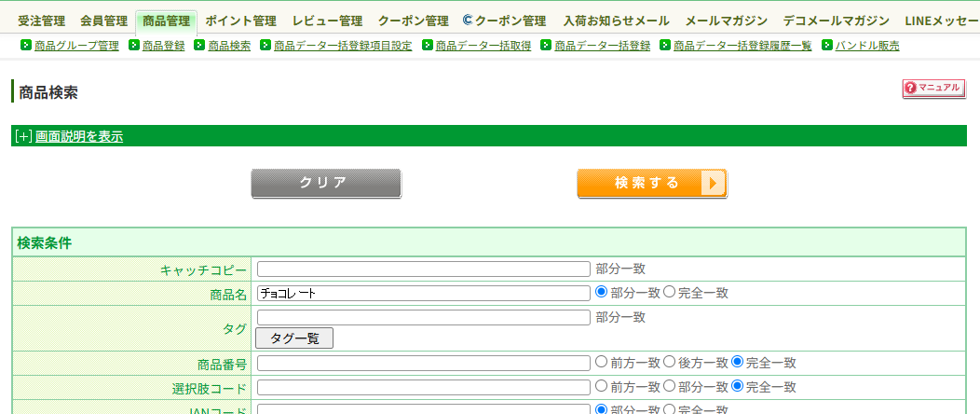Open the ポイント管理 tab
The image size is (980, 414).
240,21
